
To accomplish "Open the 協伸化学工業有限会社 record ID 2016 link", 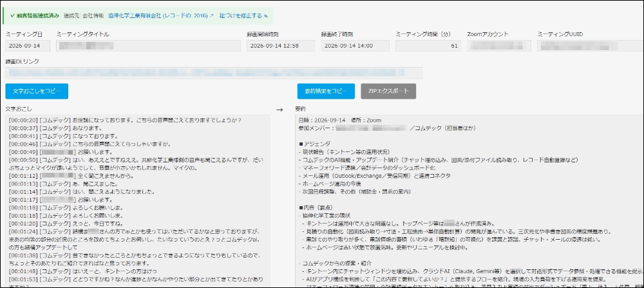I will [x=161, y=15].
